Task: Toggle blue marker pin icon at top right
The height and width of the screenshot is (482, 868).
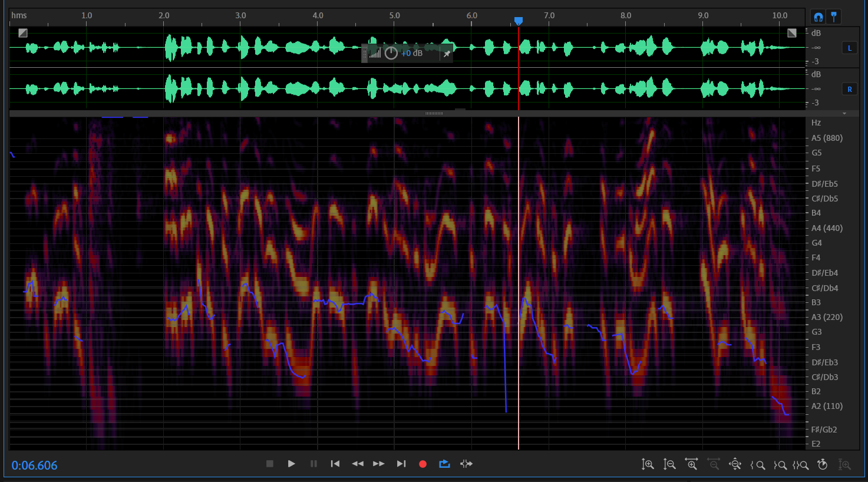Action: tap(834, 16)
